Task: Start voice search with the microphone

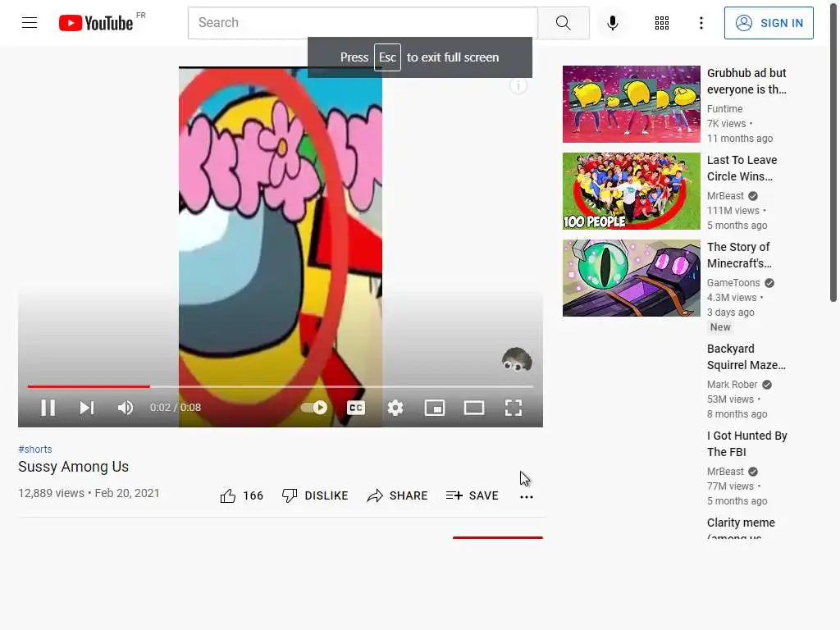Action: coord(612,22)
